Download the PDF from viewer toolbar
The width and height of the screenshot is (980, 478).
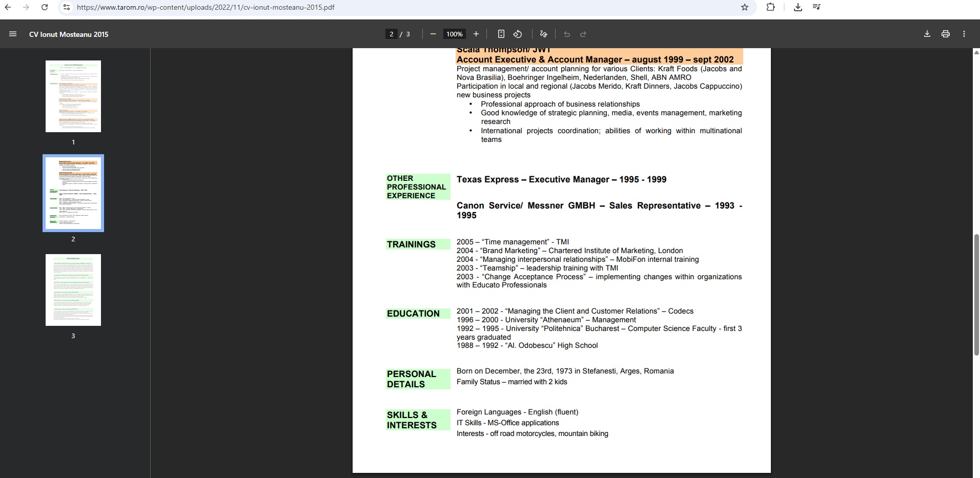(927, 34)
